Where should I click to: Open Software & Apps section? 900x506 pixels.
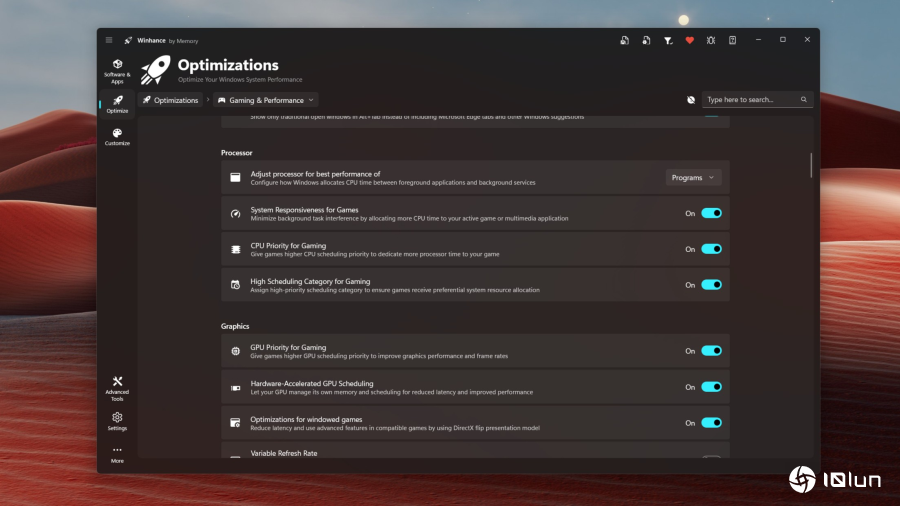[x=117, y=71]
